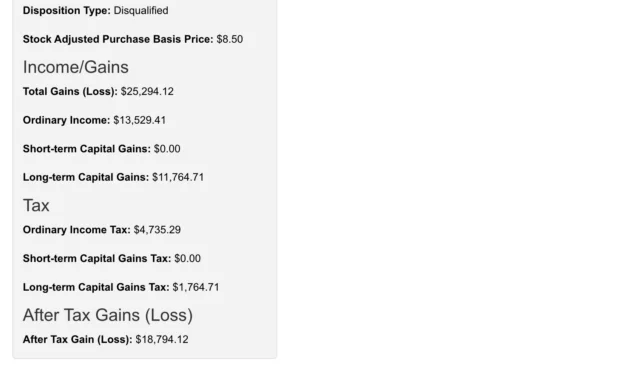Click the $13,529.41 ordinary income value
The image size is (630, 365).
(x=140, y=120)
